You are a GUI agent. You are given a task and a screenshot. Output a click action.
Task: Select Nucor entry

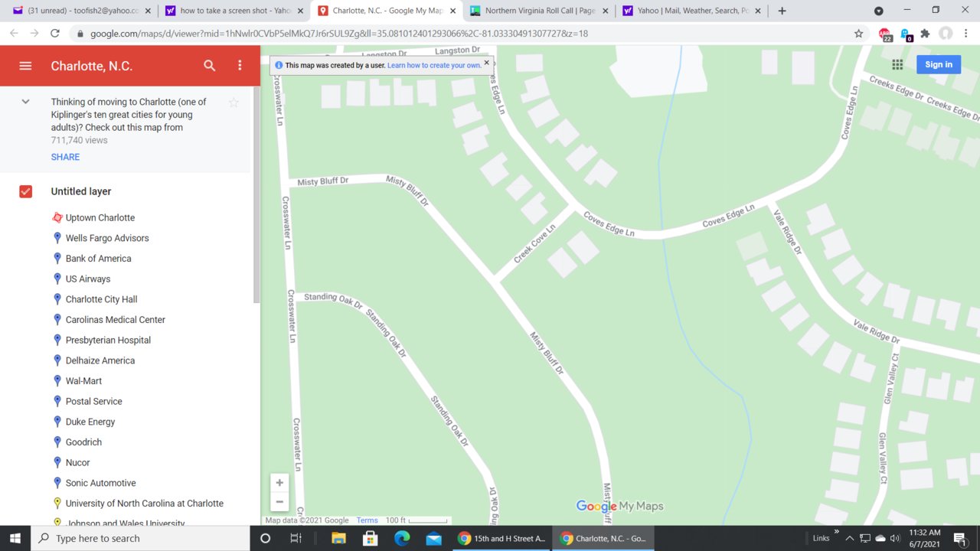[x=77, y=462]
